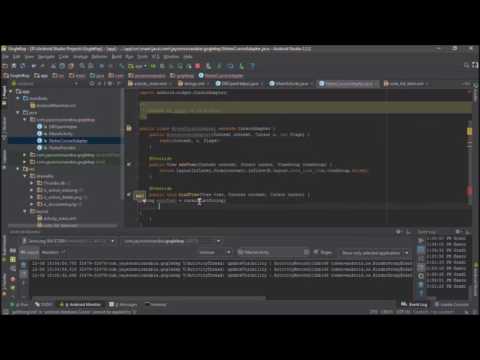Switch to the MainActivity.java editor tab

(291, 84)
